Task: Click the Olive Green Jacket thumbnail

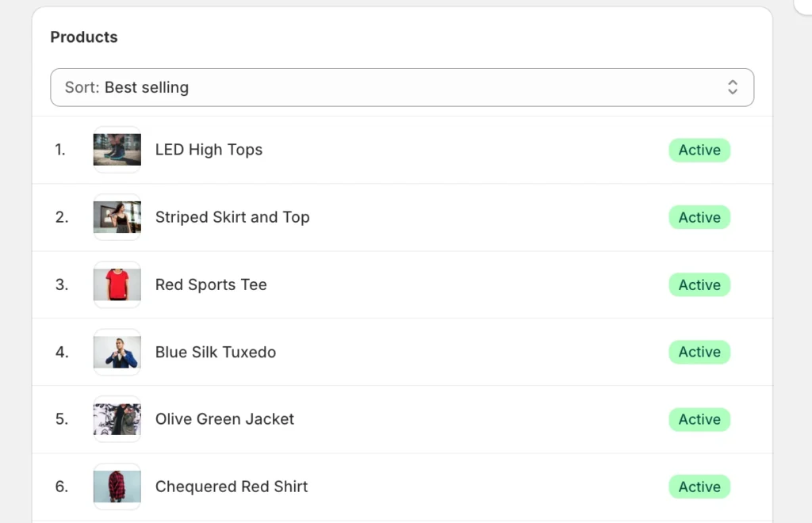Action: 117,419
